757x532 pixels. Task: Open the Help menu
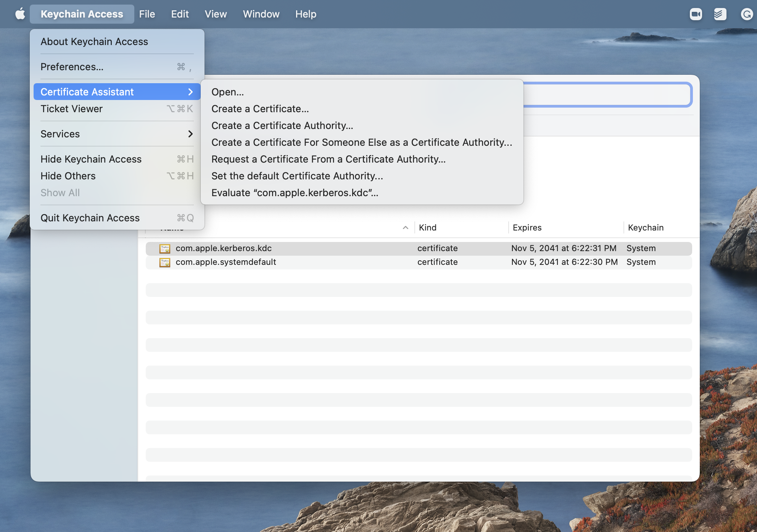click(306, 14)
